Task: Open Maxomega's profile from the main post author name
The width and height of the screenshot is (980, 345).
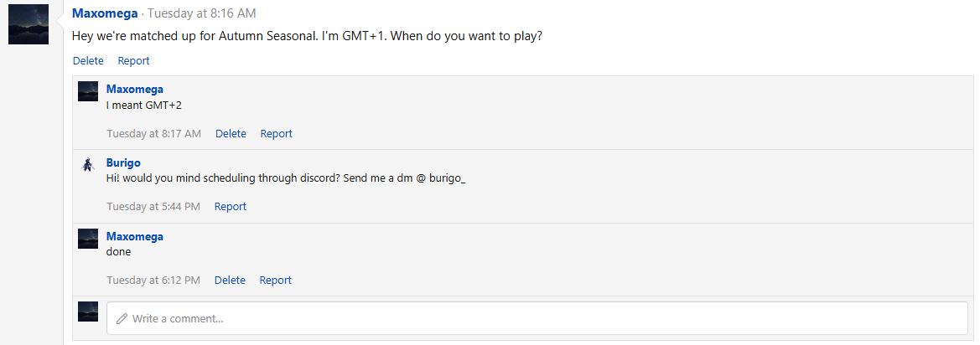Action: [105, 13]
